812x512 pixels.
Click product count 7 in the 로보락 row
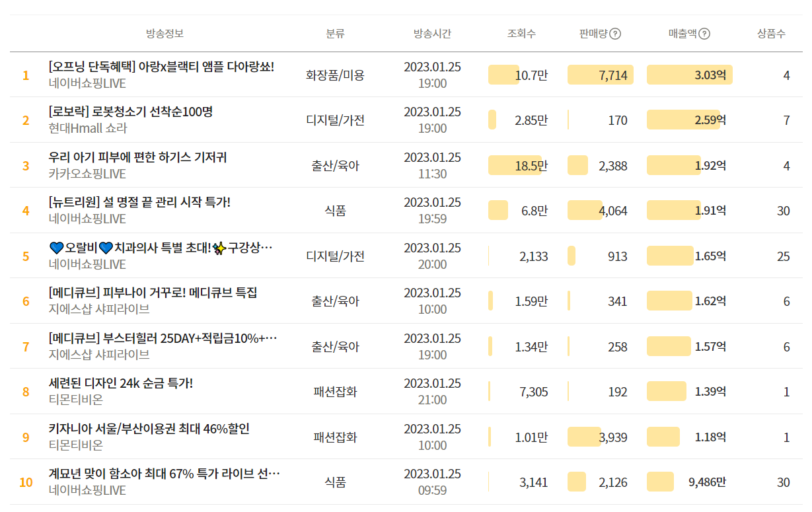point(786,120)
